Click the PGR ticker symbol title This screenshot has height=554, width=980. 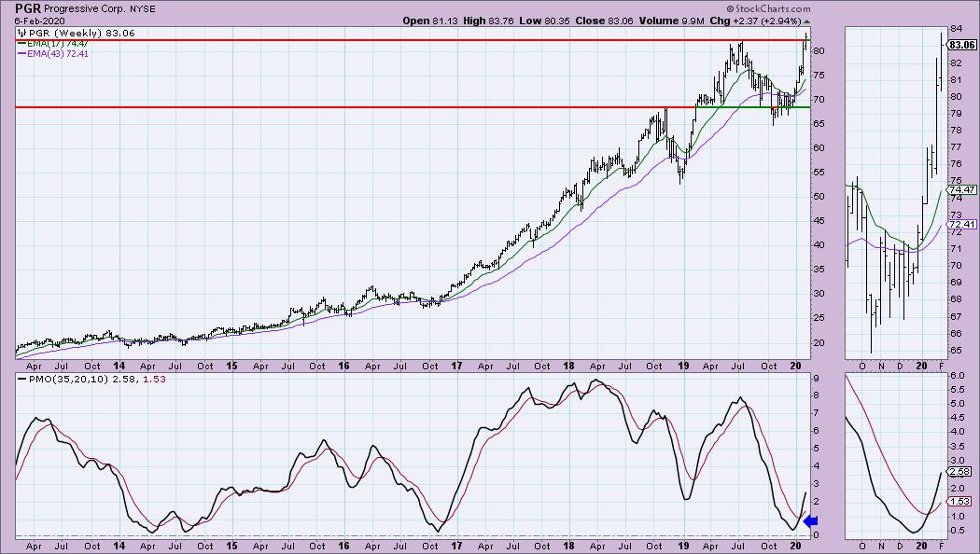click(x=28, y=8)
